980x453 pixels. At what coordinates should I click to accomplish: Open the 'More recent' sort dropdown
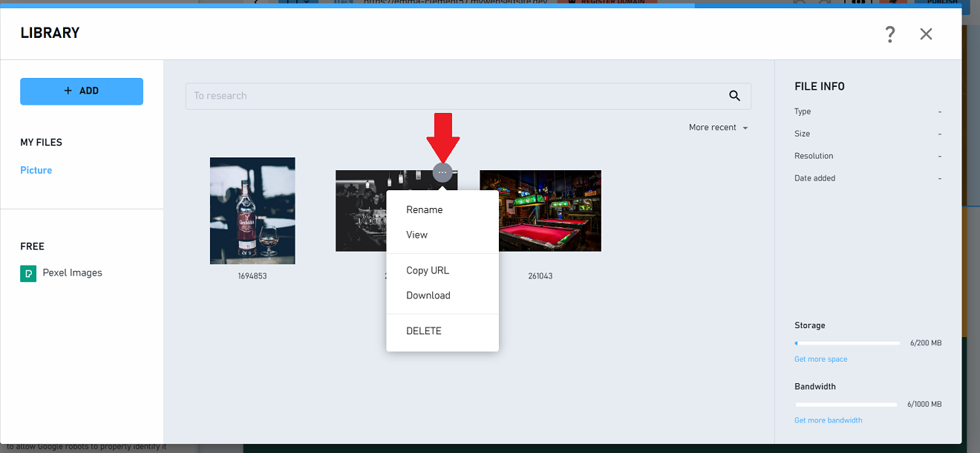click(x=718, y=128)
